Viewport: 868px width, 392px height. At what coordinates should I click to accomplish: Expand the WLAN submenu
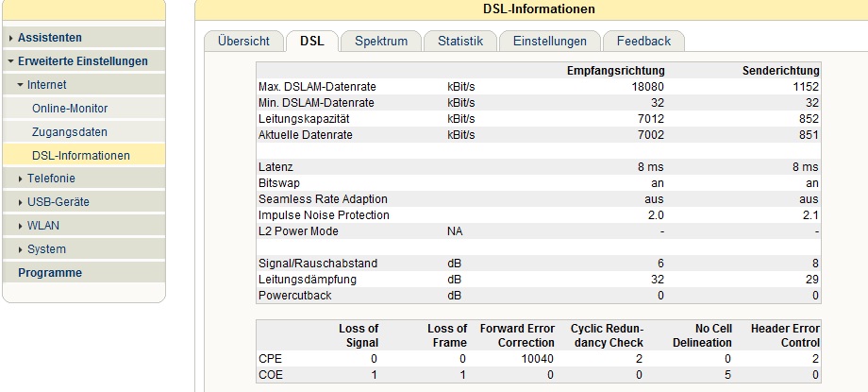pos(21,226)
